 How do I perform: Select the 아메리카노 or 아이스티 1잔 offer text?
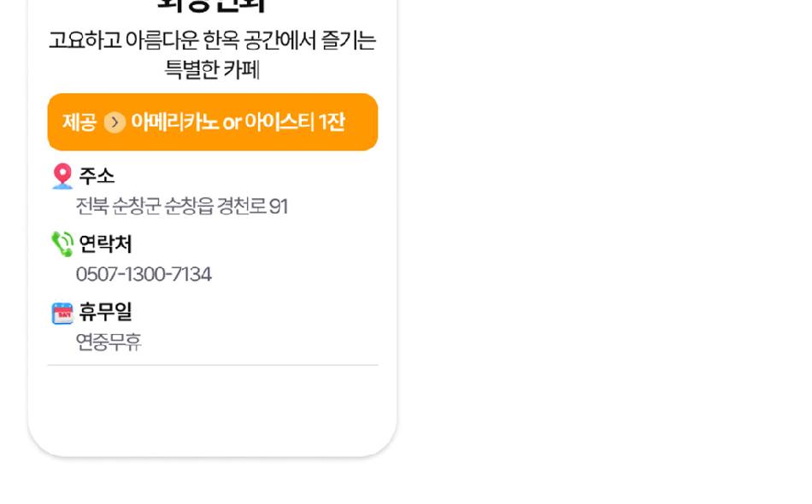pyautogui.click(x=238, y=122)
